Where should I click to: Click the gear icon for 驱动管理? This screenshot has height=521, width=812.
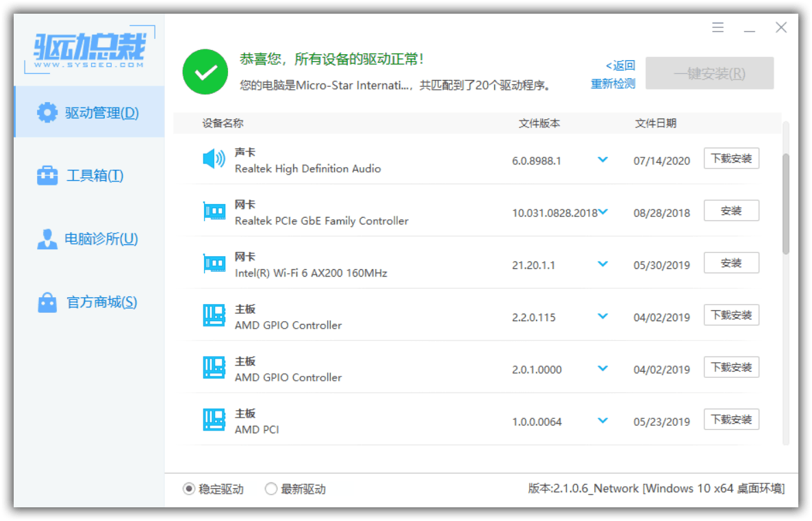pyautogui.click(x=47, y=112)
